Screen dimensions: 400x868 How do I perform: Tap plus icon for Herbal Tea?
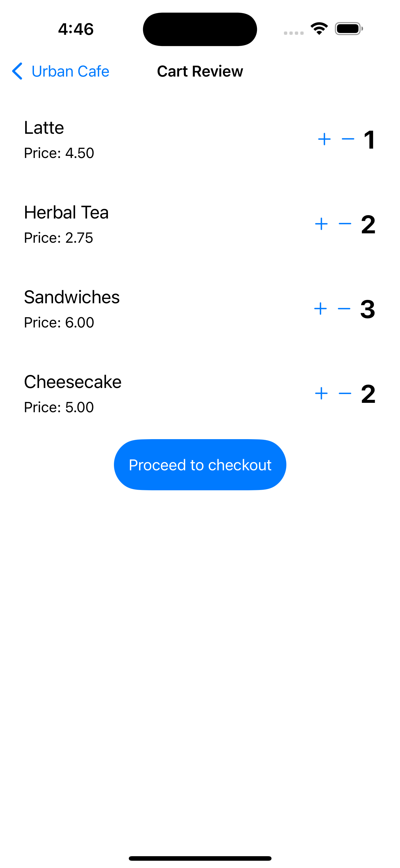click(x=321, y=224)
